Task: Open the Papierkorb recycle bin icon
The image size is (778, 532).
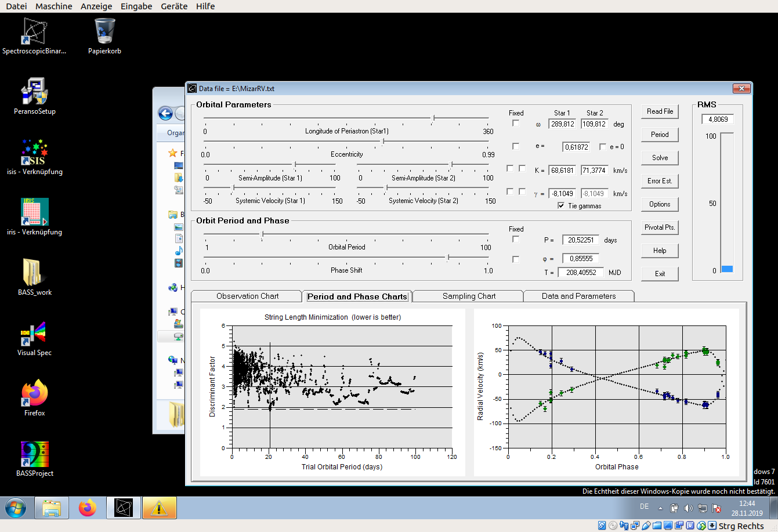Action: 104,32
